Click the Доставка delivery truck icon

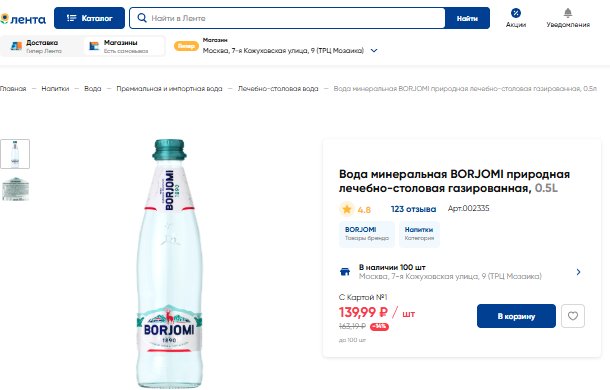point(16,46)
